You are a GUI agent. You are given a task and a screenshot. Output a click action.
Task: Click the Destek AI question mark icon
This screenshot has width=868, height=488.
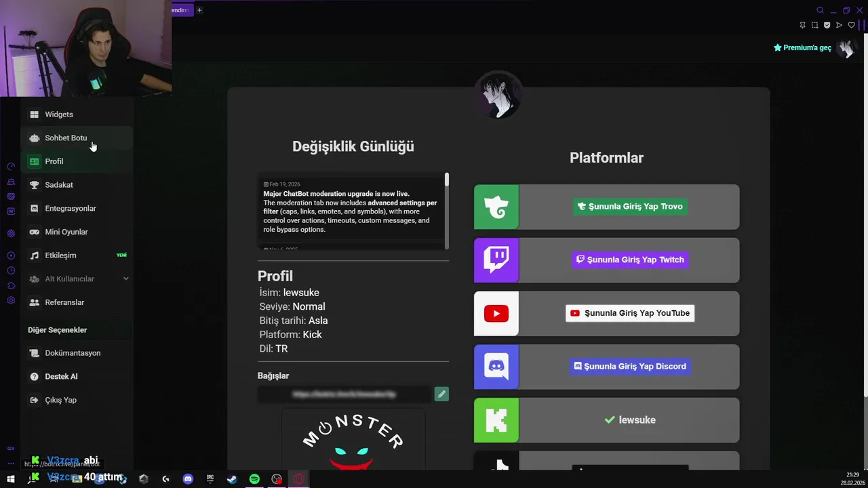tap(34, 376)
